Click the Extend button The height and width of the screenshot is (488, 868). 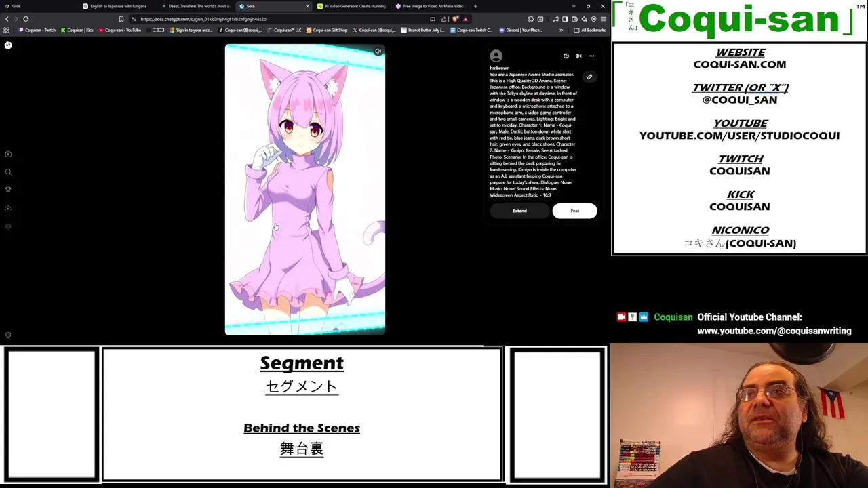(519, 211)
